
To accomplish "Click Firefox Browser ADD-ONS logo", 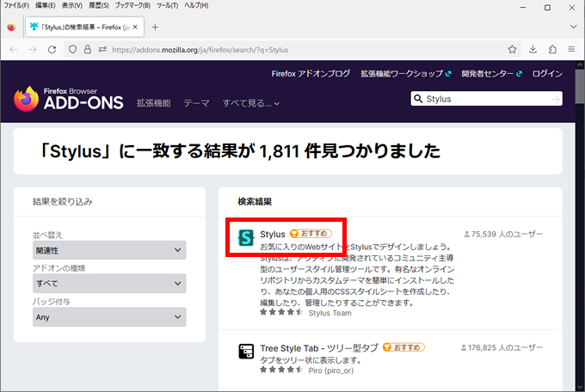I will click(68, 99).
